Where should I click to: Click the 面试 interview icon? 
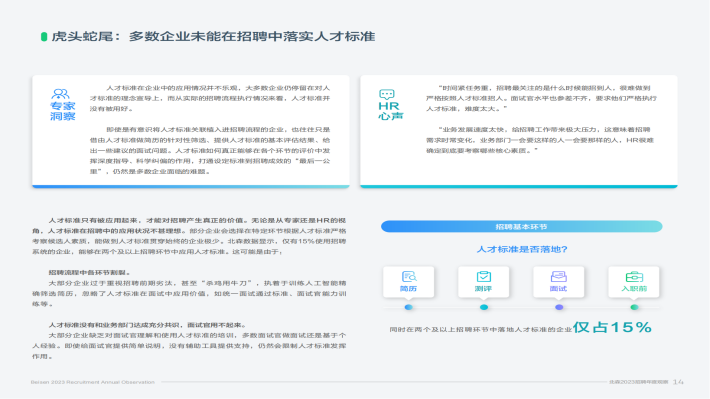558,276
